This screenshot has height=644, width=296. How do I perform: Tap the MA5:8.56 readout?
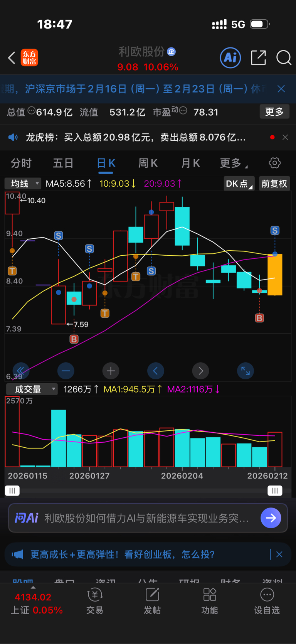[x=69, y=184]
